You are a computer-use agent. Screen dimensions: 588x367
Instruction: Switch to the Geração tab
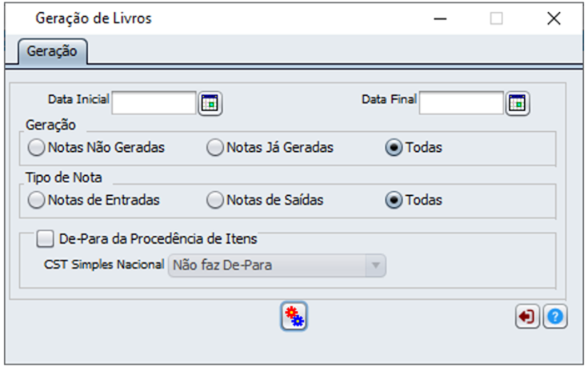click(x=53, y=51)
